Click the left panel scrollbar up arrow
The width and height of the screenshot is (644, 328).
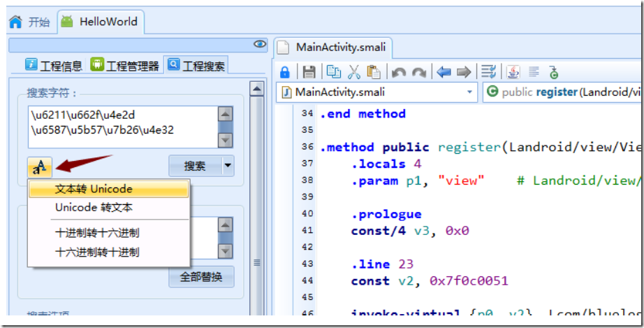coord(257,88)
